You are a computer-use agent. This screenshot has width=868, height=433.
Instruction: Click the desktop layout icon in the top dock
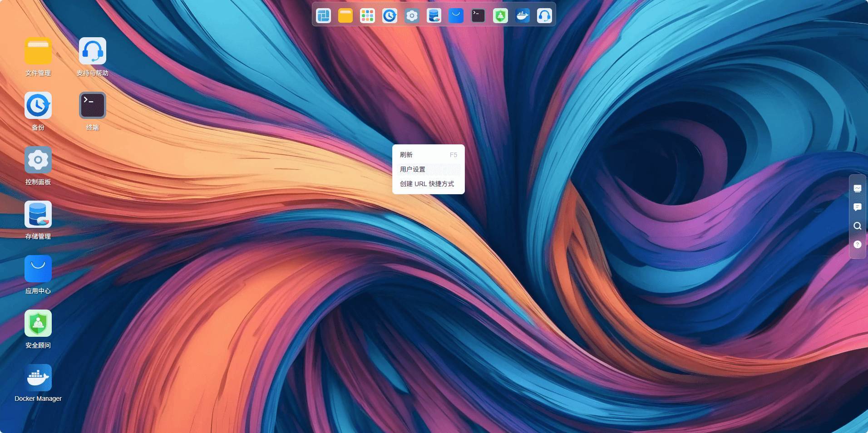click(323, 16)
